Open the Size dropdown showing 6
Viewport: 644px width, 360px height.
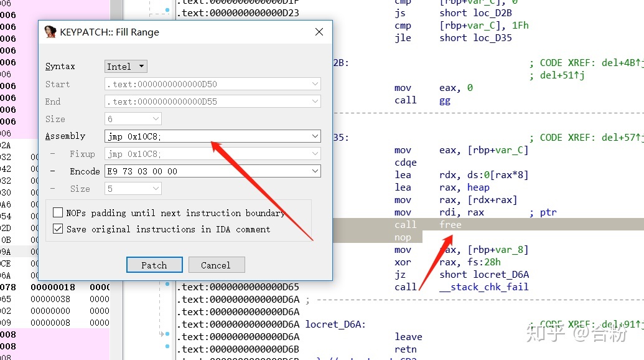pyautogui.click(x=154, y=118)
